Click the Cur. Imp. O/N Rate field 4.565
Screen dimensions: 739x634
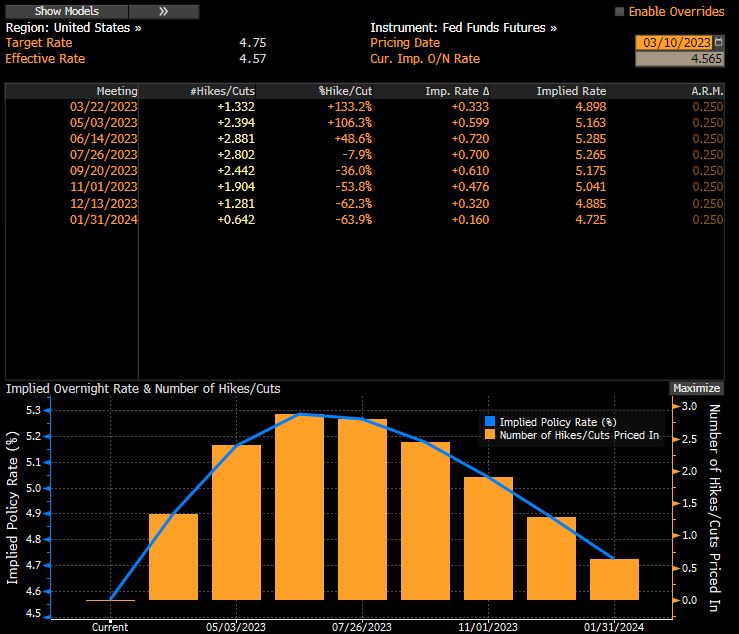[x=679, y=59]
